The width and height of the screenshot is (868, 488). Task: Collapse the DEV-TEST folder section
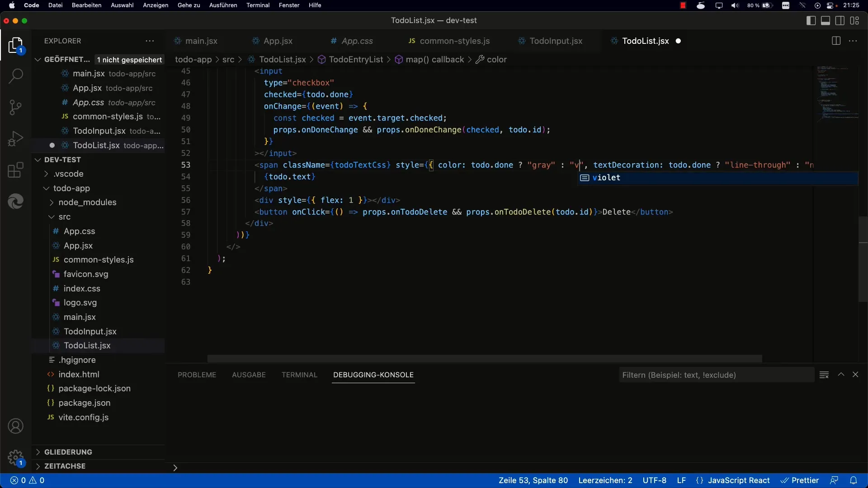[38, 160]
